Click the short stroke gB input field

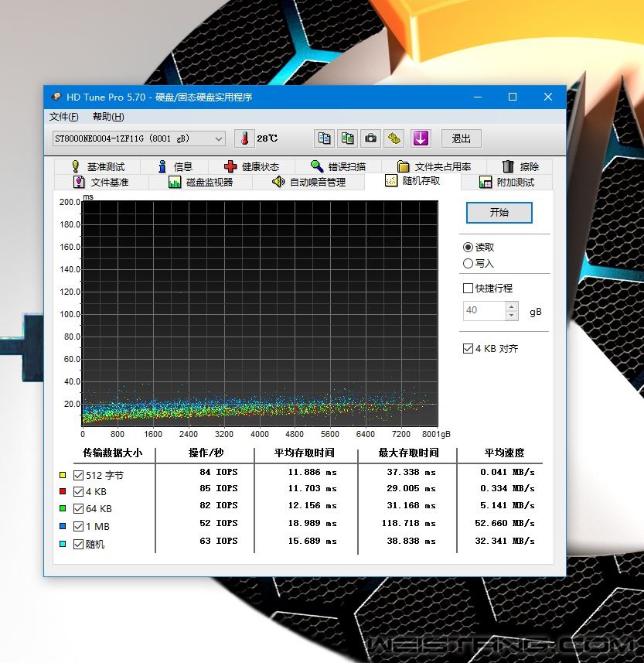(484, 311)
